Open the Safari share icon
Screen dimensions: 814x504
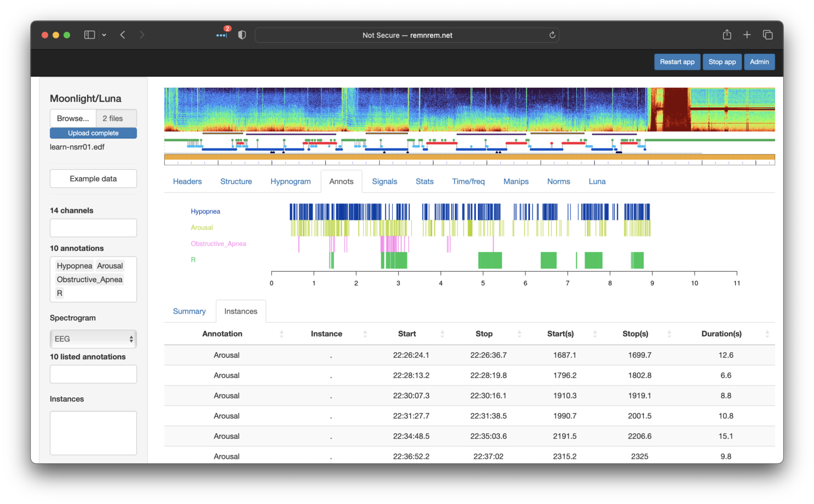coord(727,35)
